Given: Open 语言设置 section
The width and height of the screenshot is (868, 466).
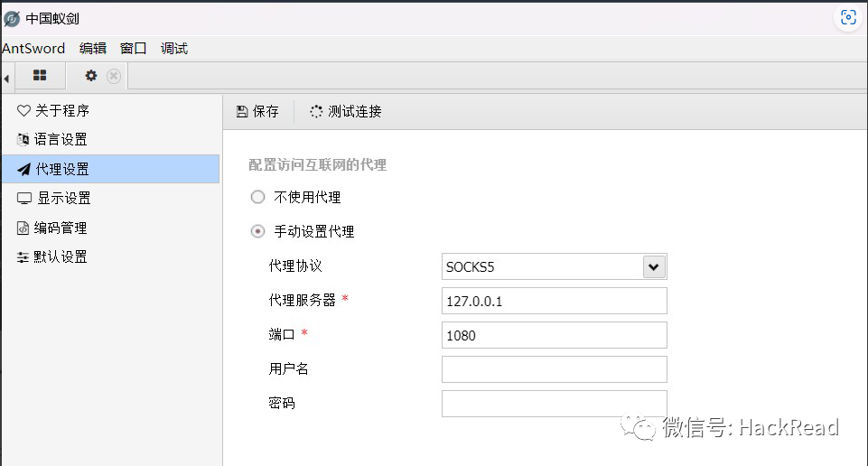Looking at the screenshot, I should pyautogui.click(x=111, y=139).
